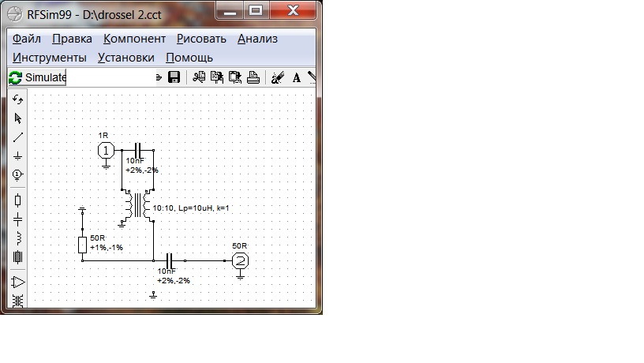
Task: Open the Компонент menu
Action: tap(134, 39)
